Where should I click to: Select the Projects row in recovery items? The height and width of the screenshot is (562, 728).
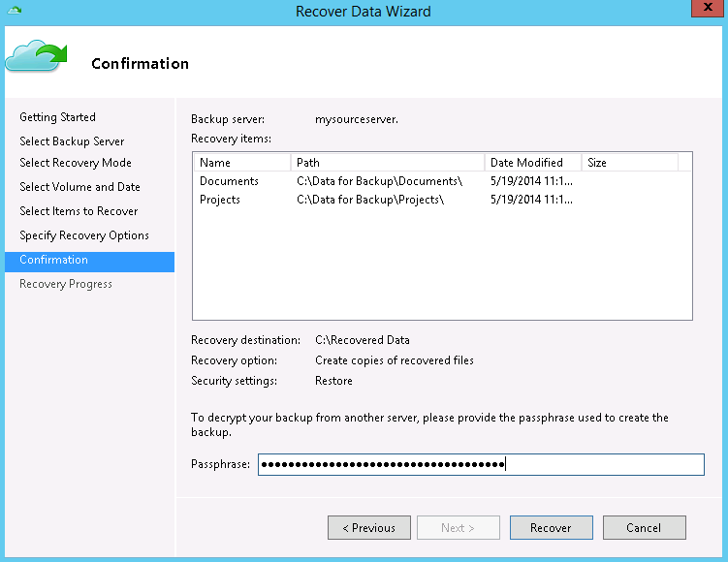point(220,200)
